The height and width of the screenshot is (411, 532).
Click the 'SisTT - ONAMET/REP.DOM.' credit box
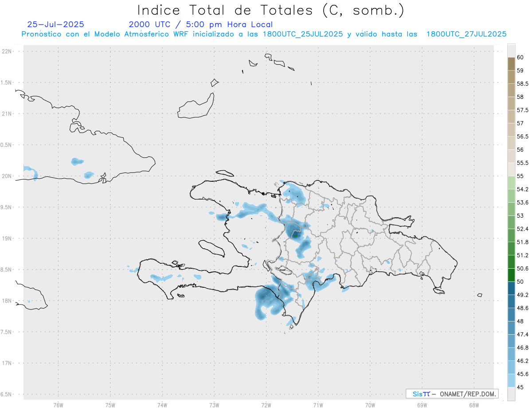[x=452, y=394]
